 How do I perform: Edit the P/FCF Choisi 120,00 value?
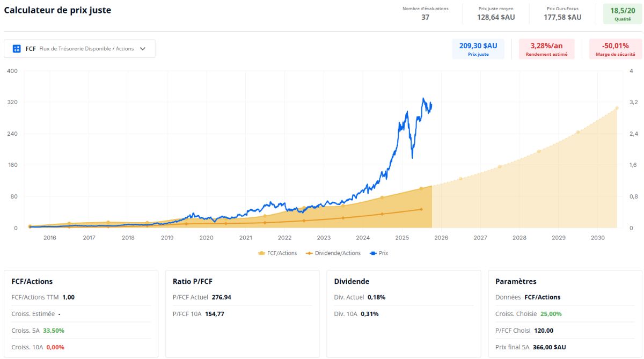542,331
